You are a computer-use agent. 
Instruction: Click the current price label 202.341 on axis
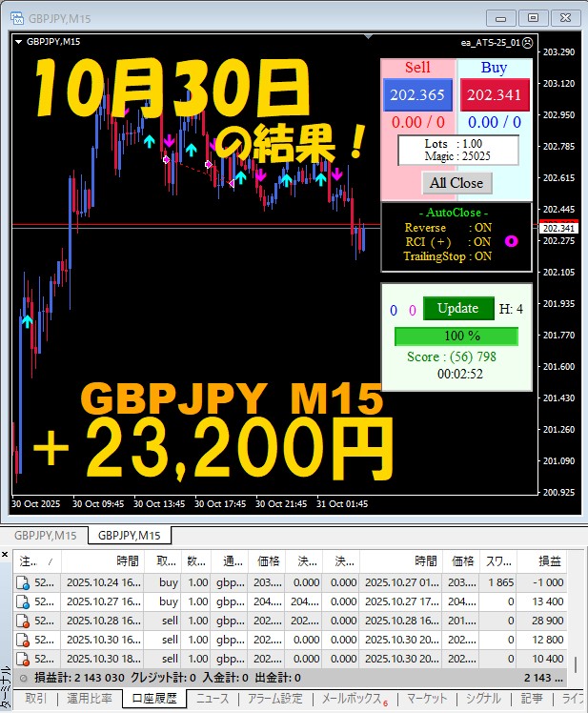(x=558, y=228)
